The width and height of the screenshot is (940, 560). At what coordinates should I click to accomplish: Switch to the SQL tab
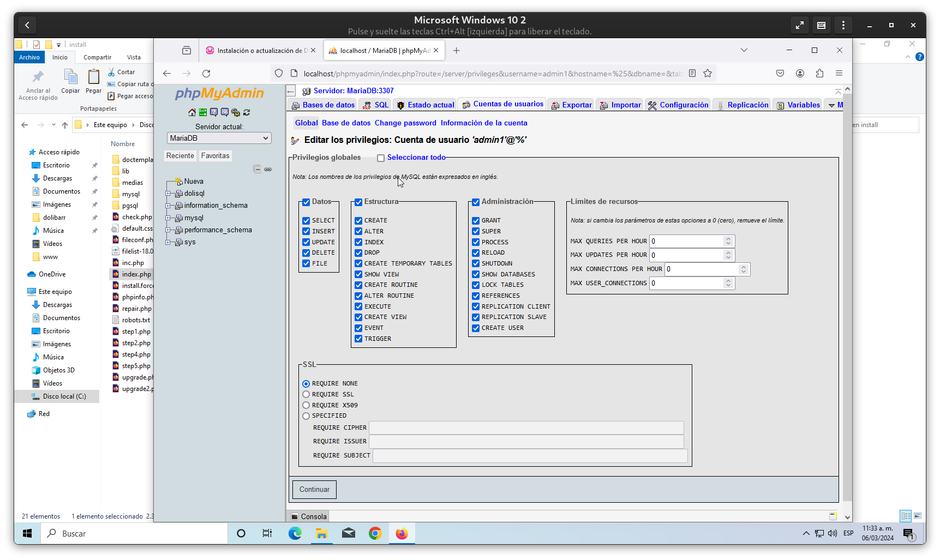pyautogui.click(x=375, y=105)
